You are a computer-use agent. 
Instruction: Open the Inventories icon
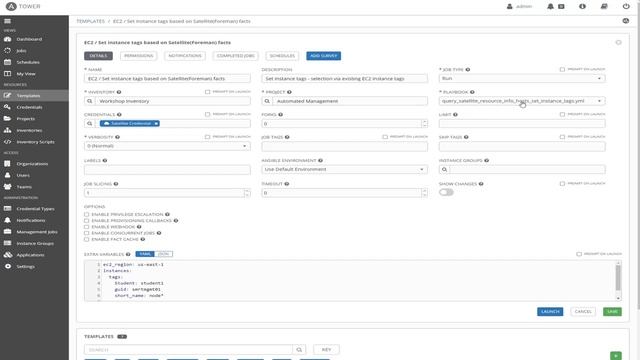pyautogui.click(x=7, y=130)
